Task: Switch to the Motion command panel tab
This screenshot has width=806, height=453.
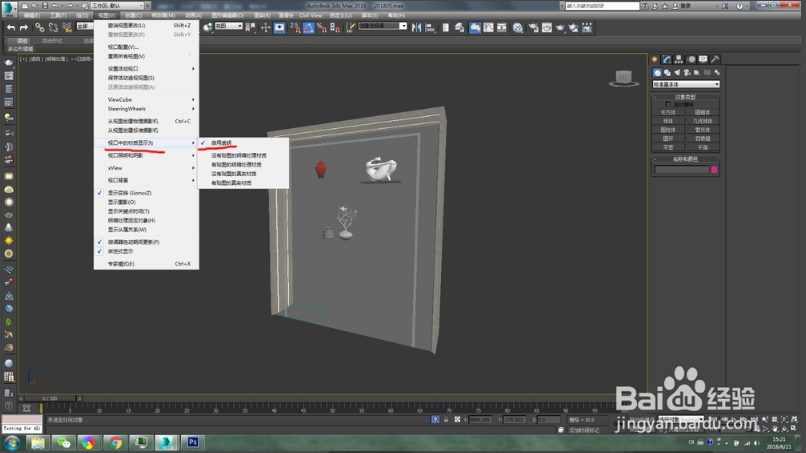Action: tap(691, 59)
